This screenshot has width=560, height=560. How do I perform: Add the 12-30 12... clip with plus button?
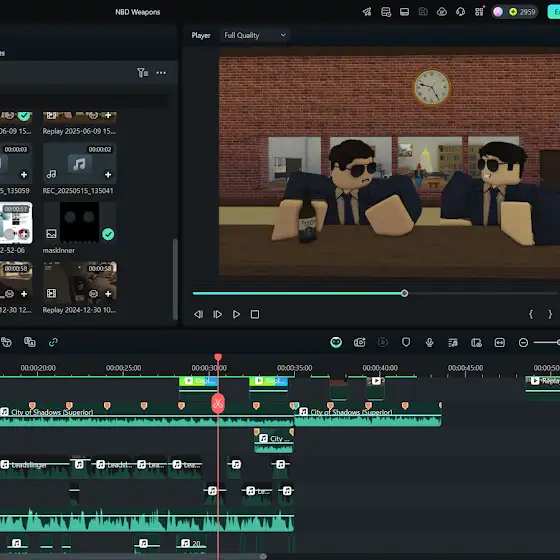pyautogui.click(x=24, y=294)
